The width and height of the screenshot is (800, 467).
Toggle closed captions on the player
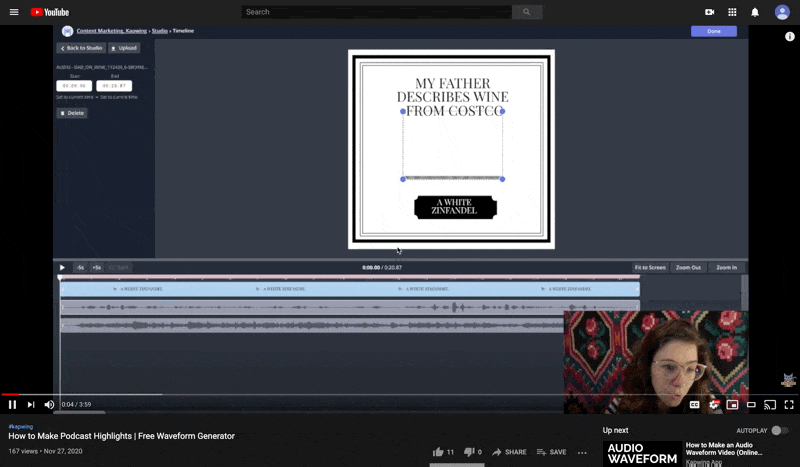click(694, 404)
